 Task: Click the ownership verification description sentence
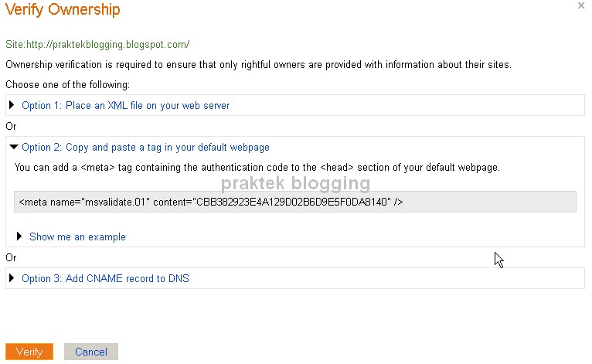[x=258, y=65]
